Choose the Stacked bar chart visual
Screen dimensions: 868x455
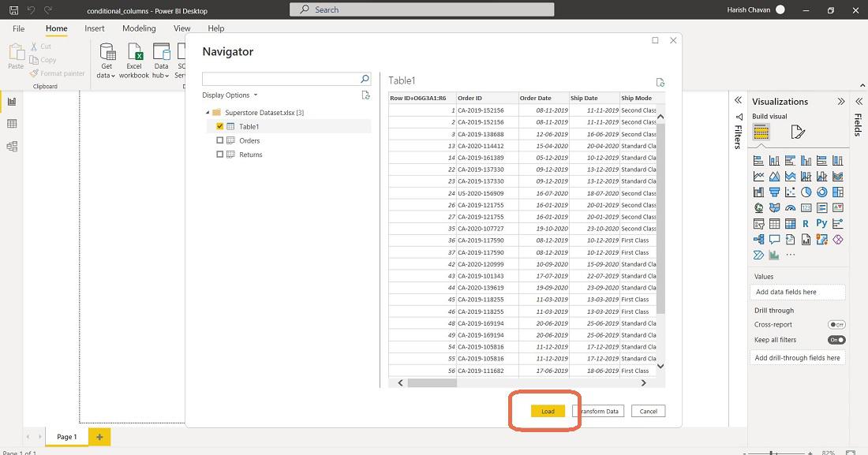coord(758,161)
